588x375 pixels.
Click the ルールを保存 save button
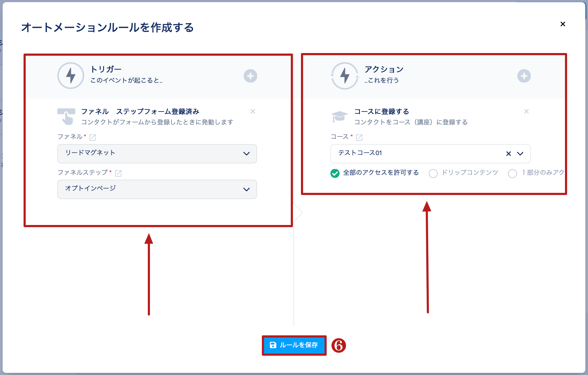click(294, 345)
